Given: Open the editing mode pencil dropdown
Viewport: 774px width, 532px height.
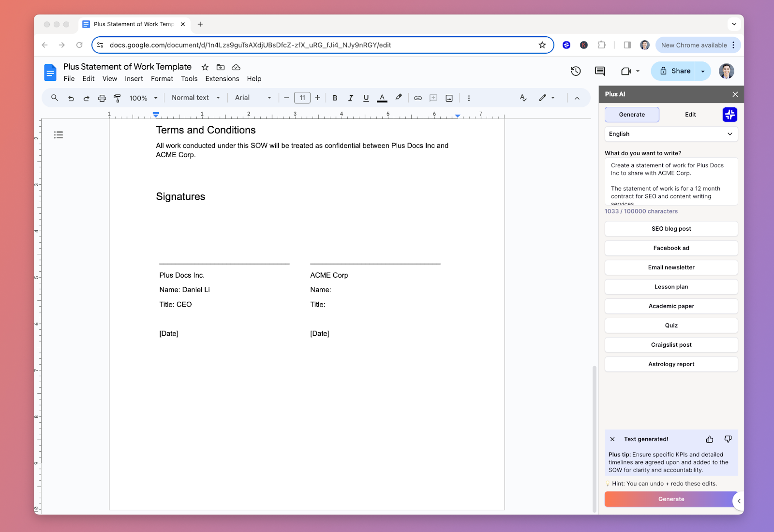Looking at the screenshot, I should point(547,98).
